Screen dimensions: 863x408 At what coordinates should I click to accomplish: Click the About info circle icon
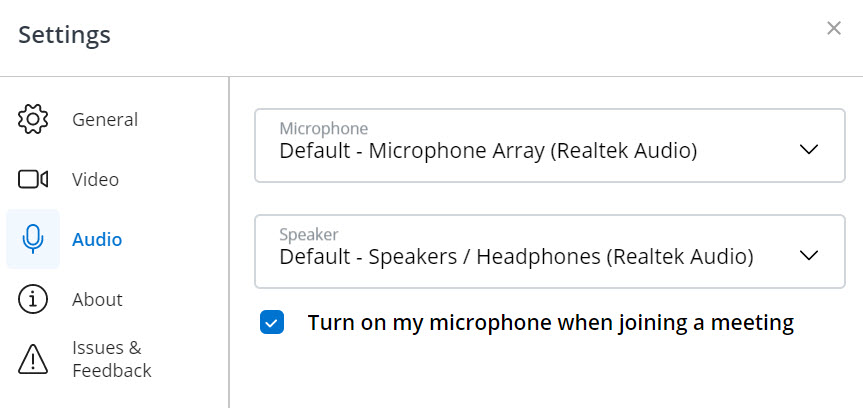[x=33, y=299]
